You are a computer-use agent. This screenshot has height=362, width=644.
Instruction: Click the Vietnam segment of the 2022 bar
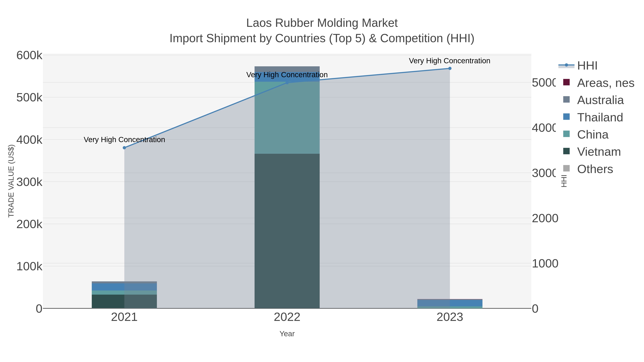click(x=287, y=231)
